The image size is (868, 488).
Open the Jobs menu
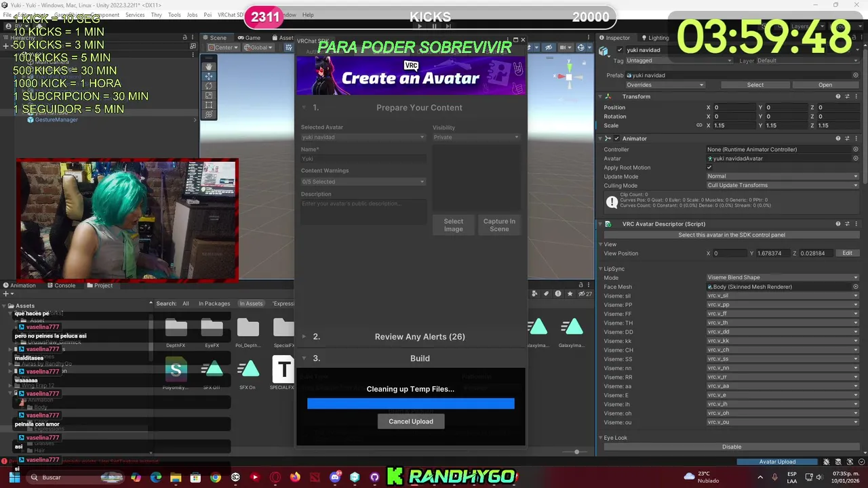pyautogui.click(x=192, y=15)
